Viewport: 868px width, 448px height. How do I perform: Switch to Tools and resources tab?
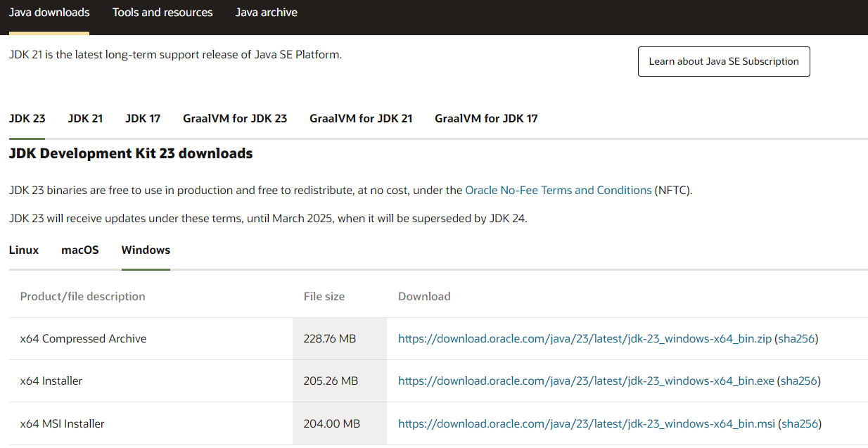tap(162, 13)
